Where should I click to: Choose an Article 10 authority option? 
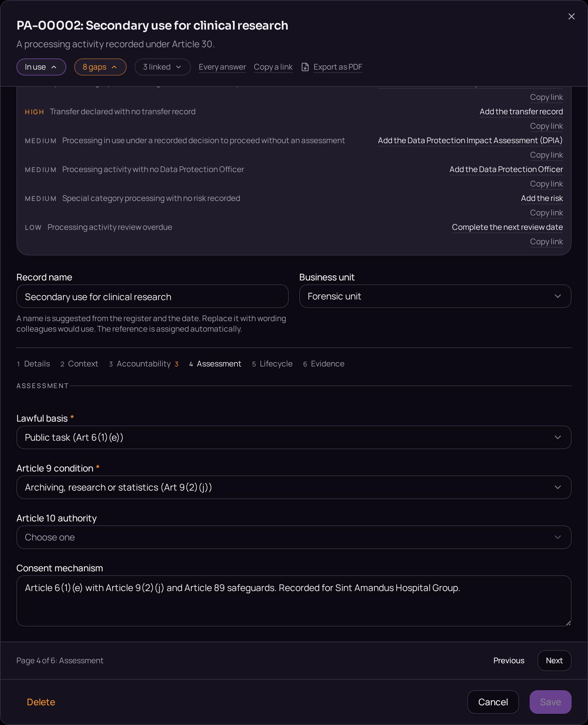[x=294, y=537]
